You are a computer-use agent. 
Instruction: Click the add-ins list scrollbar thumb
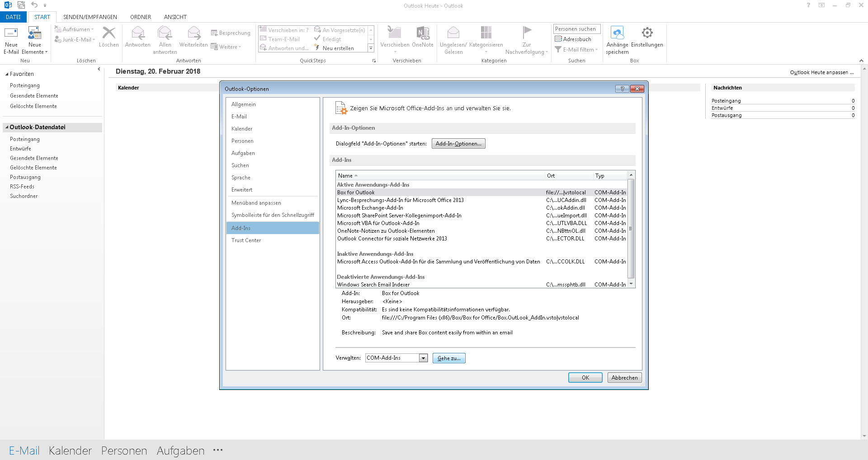click(x=631, y=228)
